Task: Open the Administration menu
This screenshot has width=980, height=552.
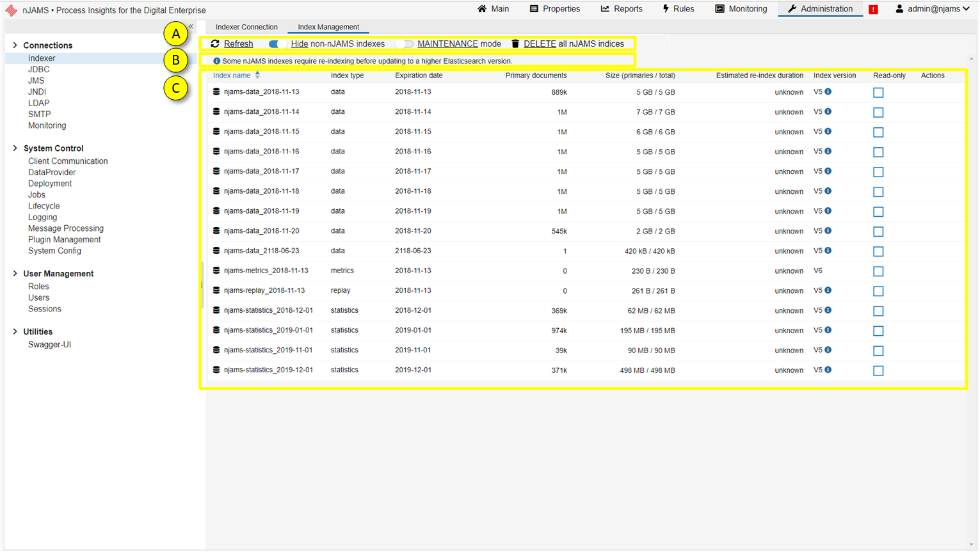Action: 820,9
